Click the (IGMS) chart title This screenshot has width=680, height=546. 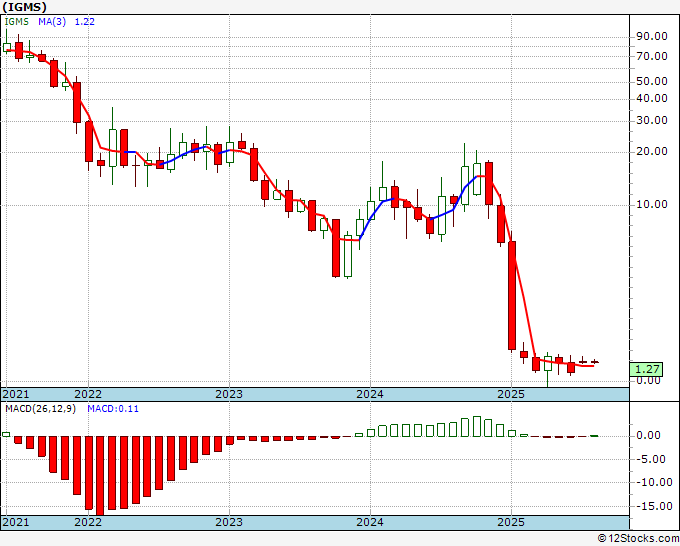[25, 7]
